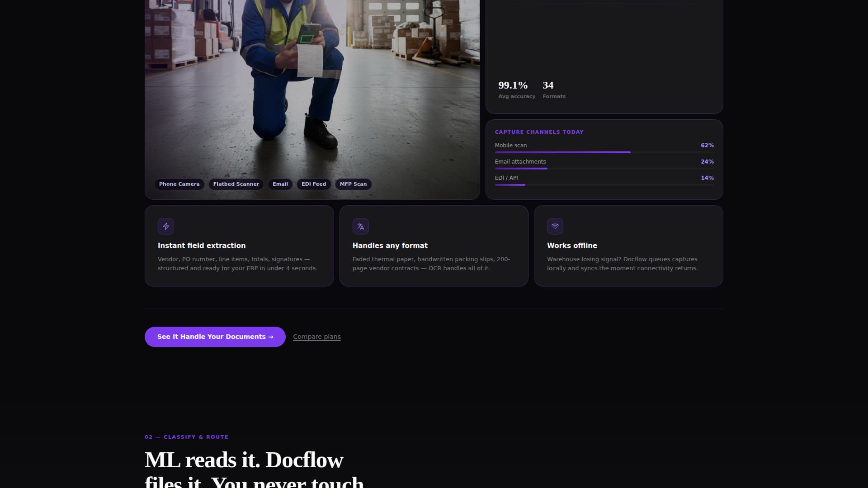Viewport: 868px width, 488px height.
Task: Click the Works offline title
Action: pyautogui.click(x=572, y=245)
